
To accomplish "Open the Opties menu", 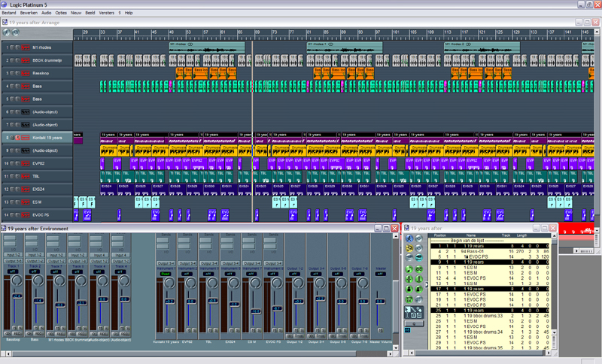I will (x=61, y=13).
